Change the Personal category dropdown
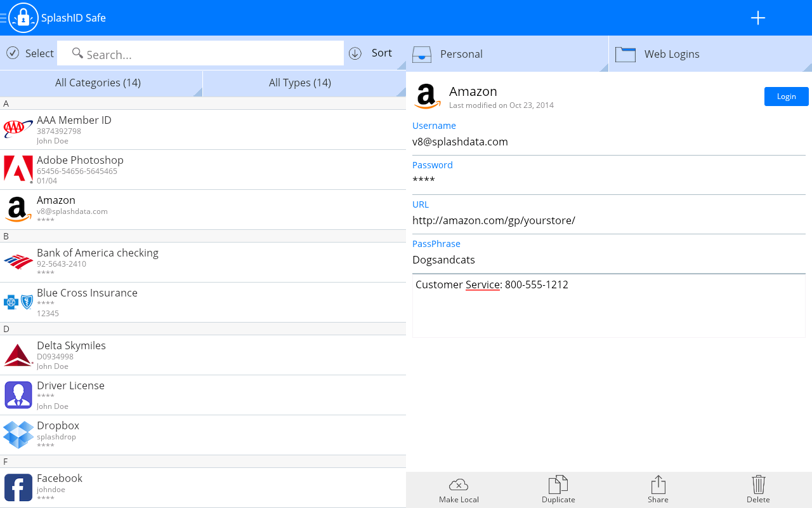Screen dimensions: 812x508 (507, 54)
